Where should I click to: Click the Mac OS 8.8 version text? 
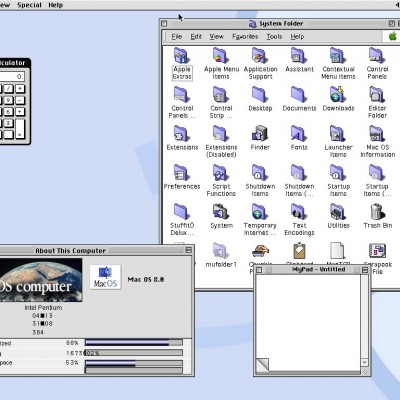point(146,279)
